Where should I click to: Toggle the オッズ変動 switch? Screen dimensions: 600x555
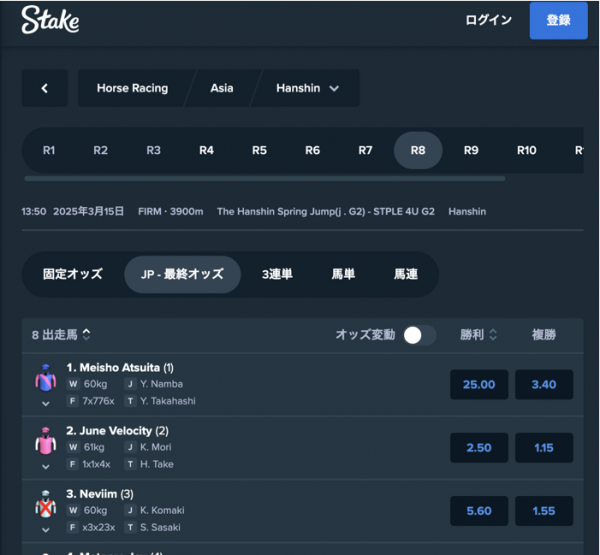(420, 335)
